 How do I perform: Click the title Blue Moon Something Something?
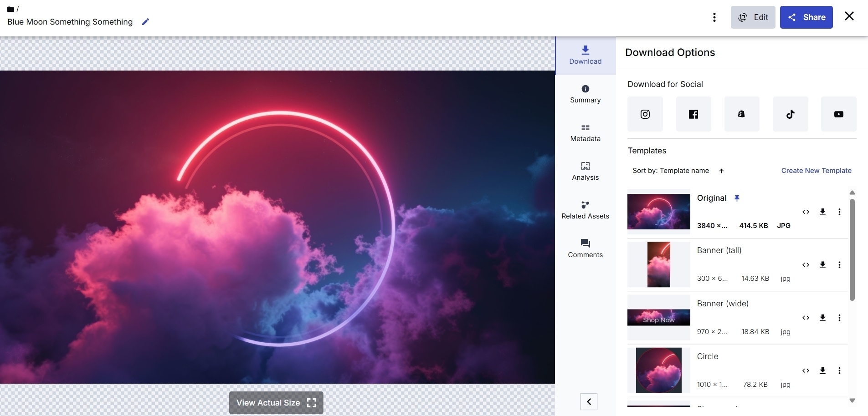pos(70,22)
